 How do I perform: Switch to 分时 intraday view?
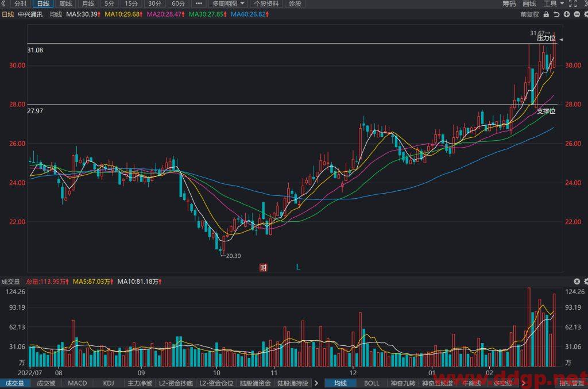pyautogui.click(x=20, y=4)
